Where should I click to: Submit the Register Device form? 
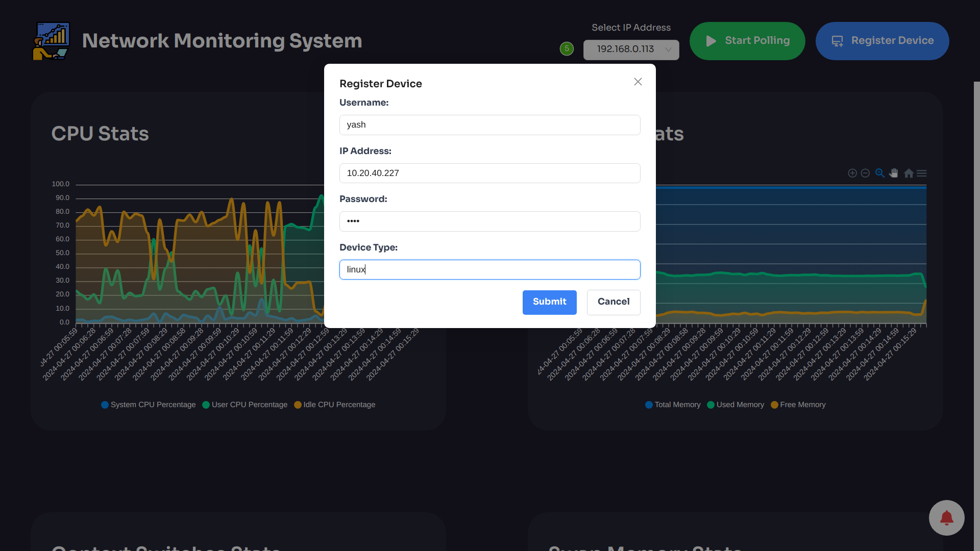coord(549,302)
